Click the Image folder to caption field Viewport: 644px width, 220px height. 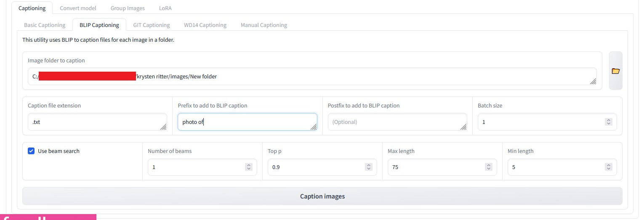(311, 76)
